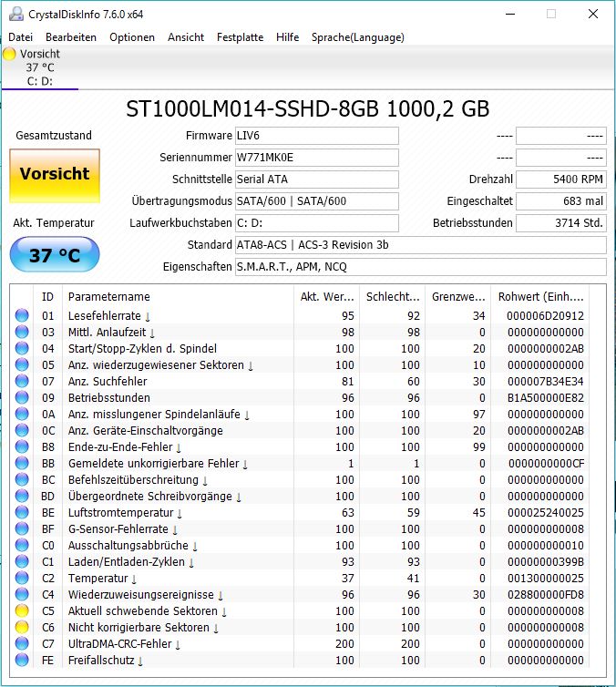This screenshot has height=687, width=616.
Task: Click the CrystalDiskInfo app icon in the title bar
Action: coord(16,14)
